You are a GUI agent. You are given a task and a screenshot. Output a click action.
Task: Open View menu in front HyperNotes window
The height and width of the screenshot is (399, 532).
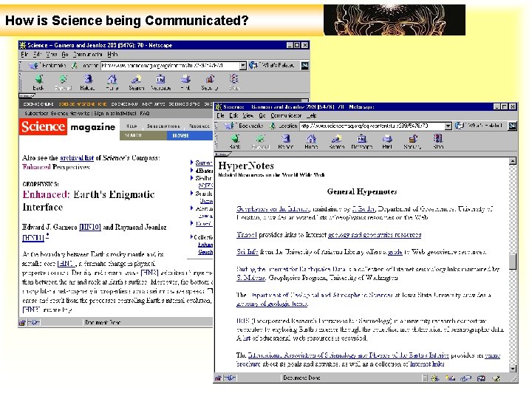point(248,116)
